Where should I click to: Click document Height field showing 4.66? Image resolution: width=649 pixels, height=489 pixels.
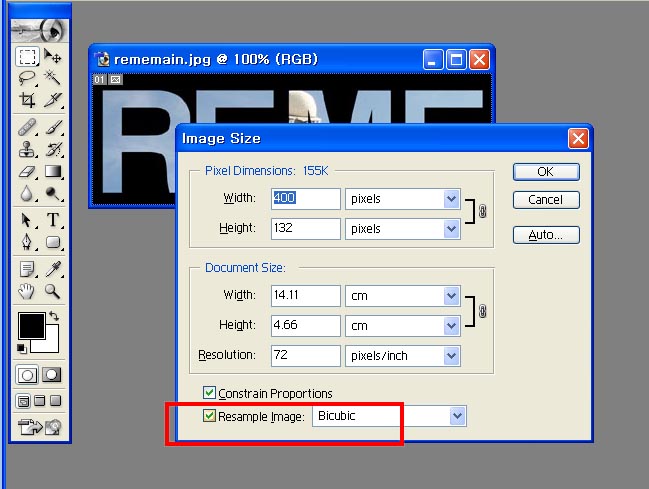[x=306, y=325]
